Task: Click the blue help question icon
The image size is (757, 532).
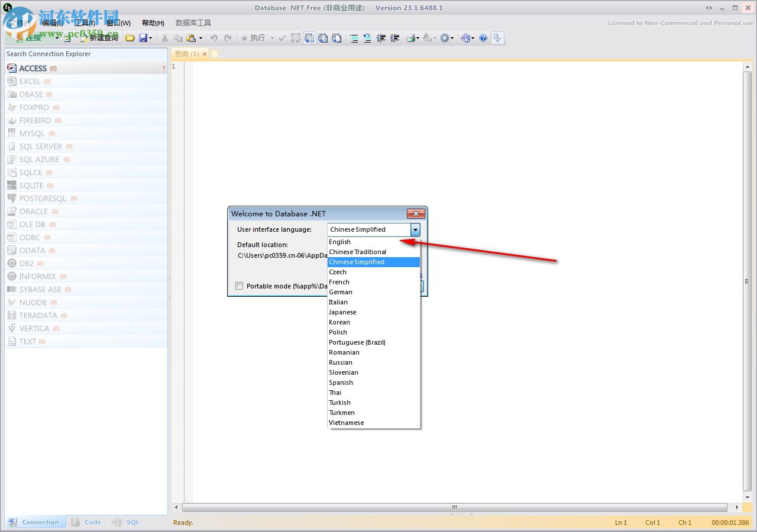Action: click(483, 38)
